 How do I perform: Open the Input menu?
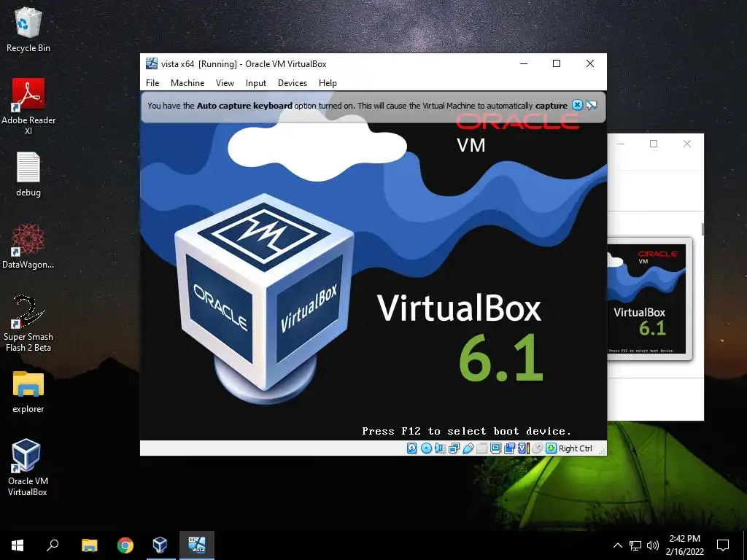[256, 83]
